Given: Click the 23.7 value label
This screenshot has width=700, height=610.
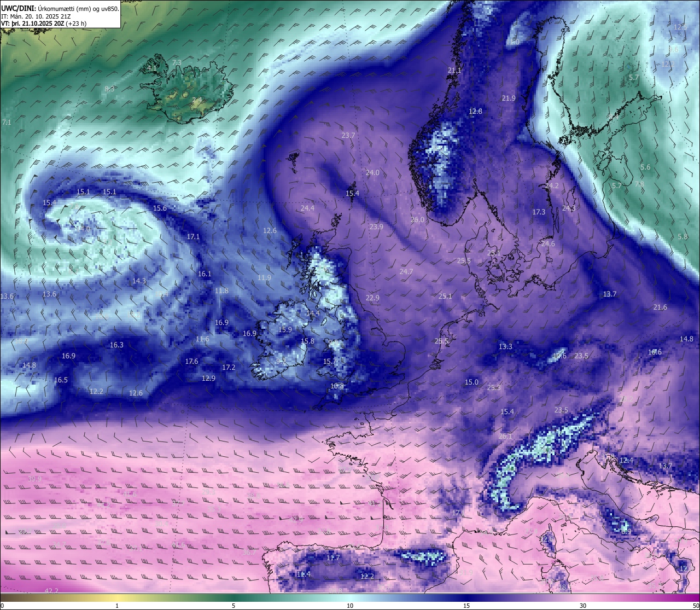Looking at the screenshot, I should pyautogui.click(x=348, y=136).
